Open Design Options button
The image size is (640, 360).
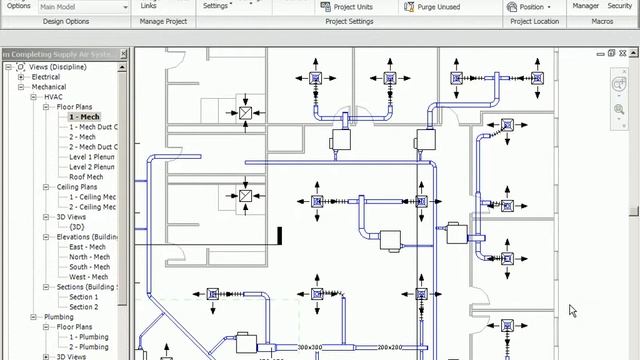click(19, 6)
